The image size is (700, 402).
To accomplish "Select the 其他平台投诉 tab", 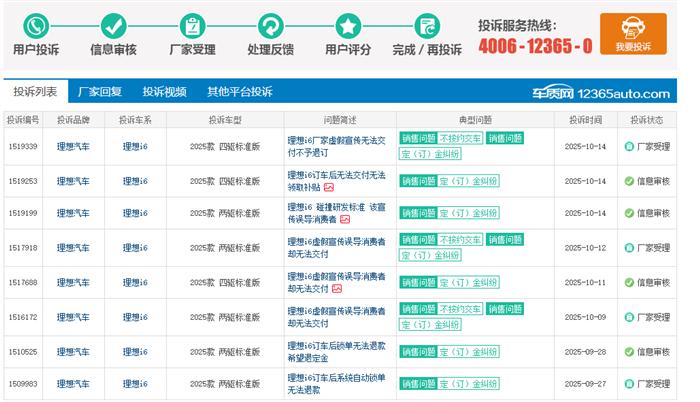I will pos(240,91).
